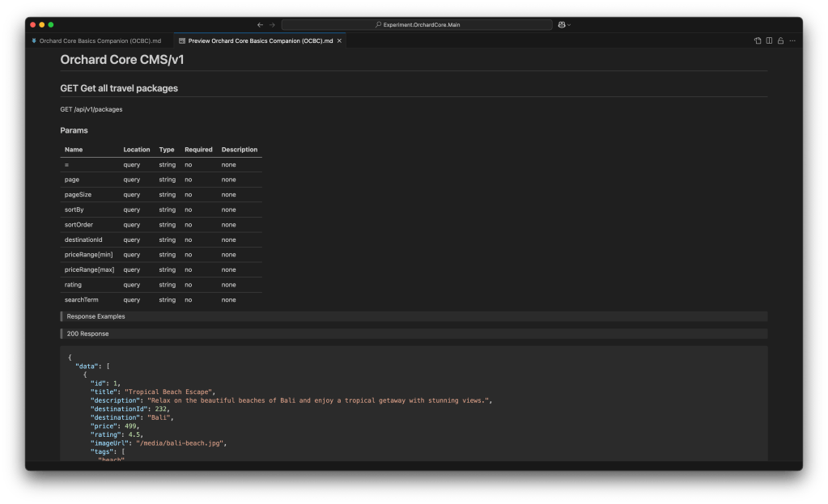Switch to Orchard Core Basics Companion (OCBC).md tab
Screen dimensions: 828x504
(x=99, y=40)
